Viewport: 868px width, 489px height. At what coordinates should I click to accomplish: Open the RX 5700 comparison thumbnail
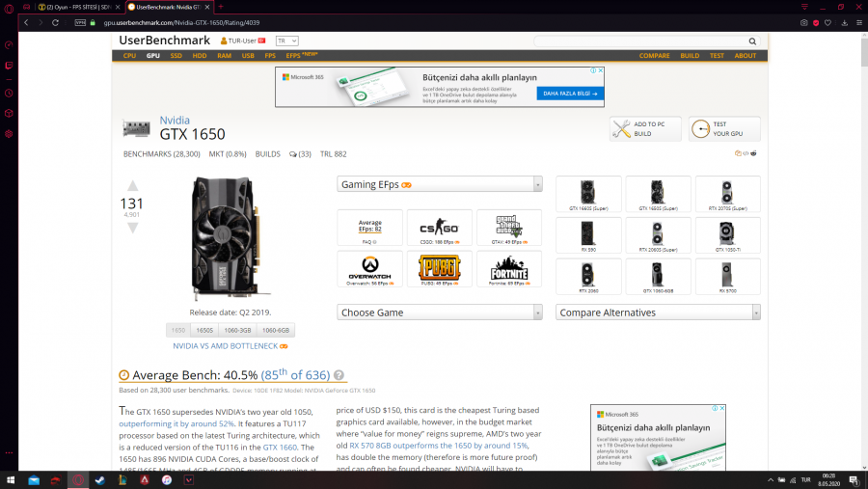[x=727, y=277]
